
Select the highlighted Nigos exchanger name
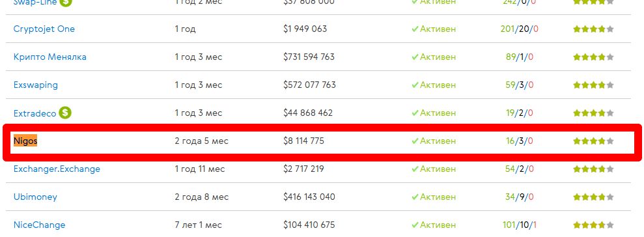click(25, 141)
